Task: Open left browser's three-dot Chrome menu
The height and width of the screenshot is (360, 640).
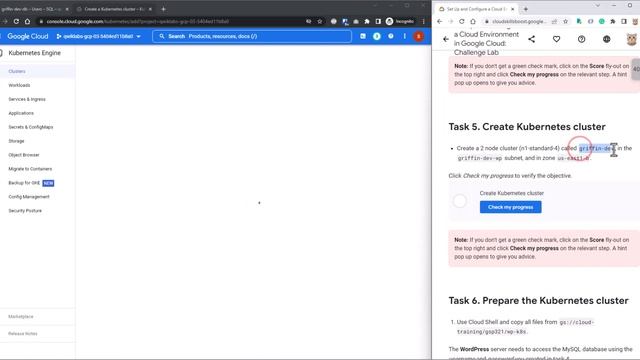Action: [424, 21]
